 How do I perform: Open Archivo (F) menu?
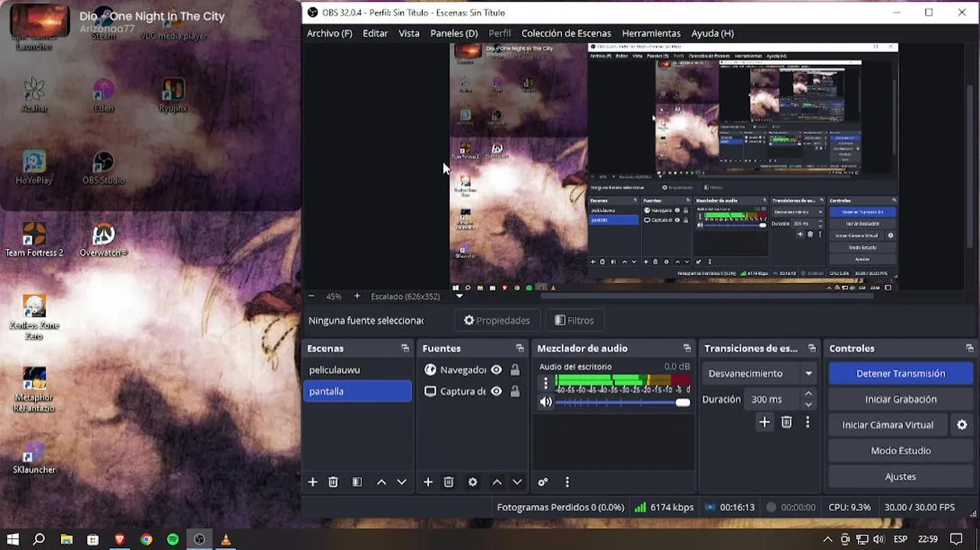pos(329,33)
